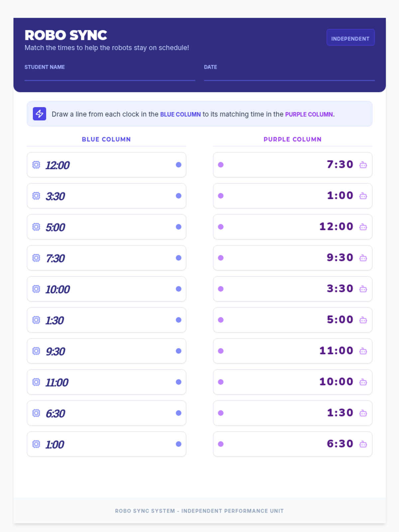Image resolution: width=399 pixels, height=532 pixels.
Task: Click the 1:30 card in the purple column
Action: tap(292, 413)
